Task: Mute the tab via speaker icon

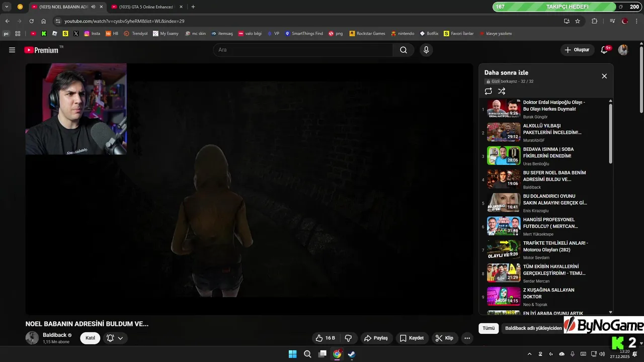Action: pyautogui.click(x=93, y=7)
